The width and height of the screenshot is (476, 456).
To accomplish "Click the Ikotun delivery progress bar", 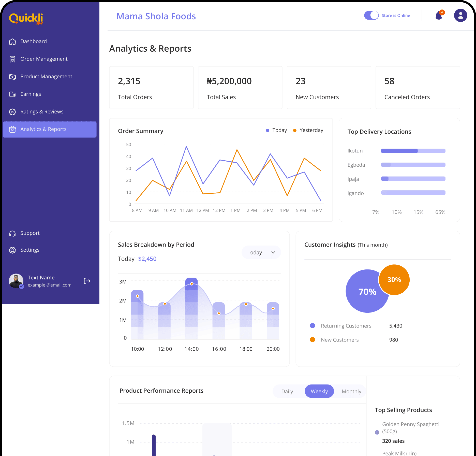I will point(413,151).
